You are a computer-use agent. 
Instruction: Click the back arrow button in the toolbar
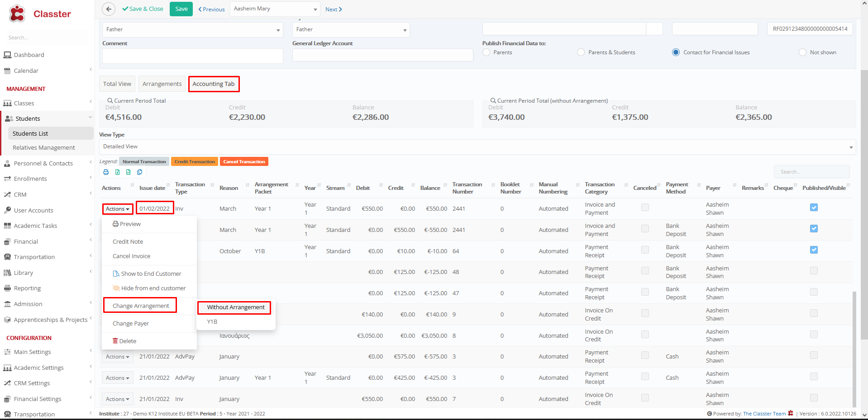pyautogui.click(x=109, y=9)
